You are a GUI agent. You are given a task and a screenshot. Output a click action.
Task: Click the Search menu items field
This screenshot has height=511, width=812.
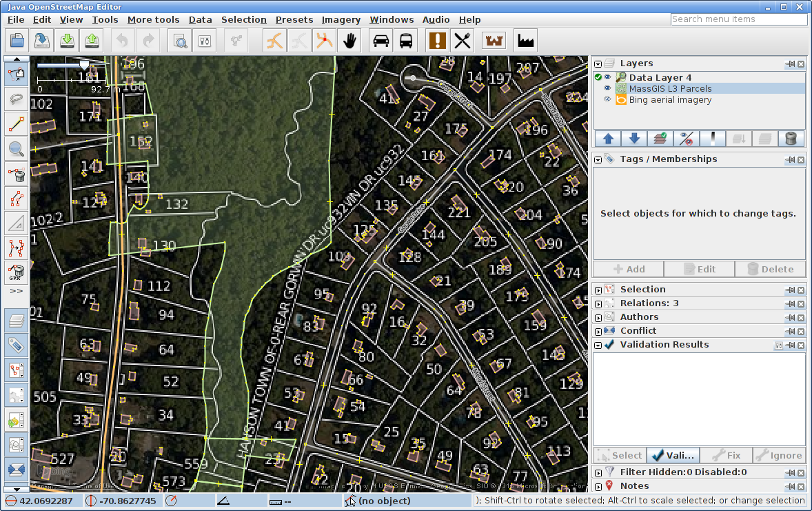coord(738,19)
